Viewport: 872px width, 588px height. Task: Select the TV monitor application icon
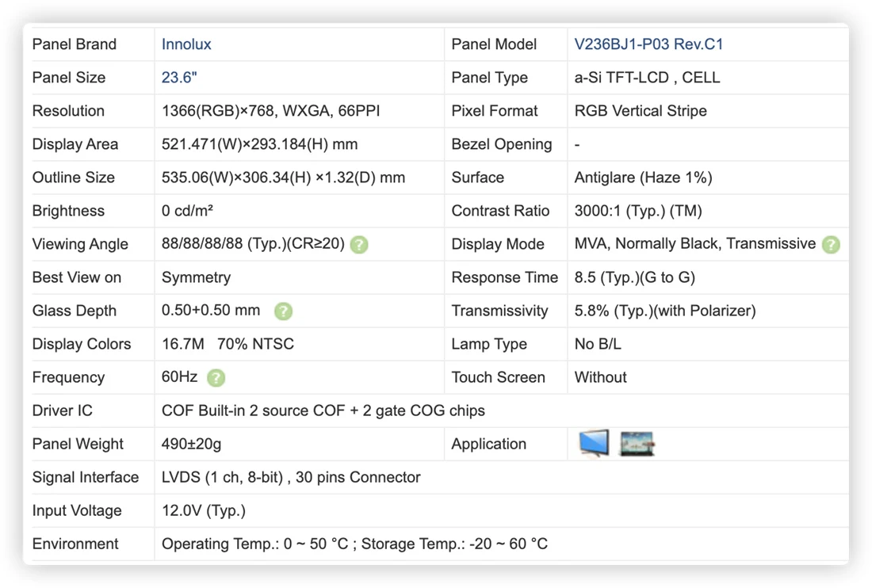click(x=594, y=444)
